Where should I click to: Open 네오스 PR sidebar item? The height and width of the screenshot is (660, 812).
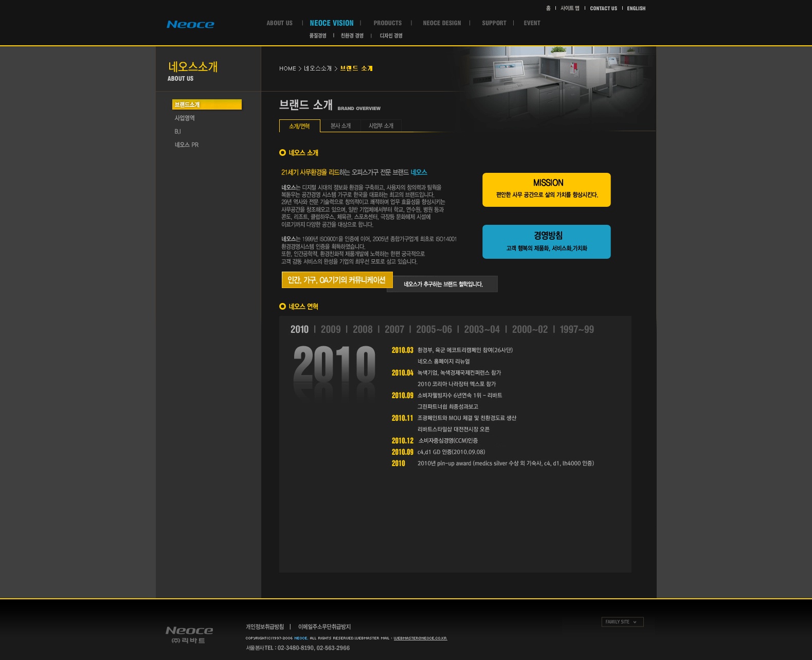[x=186, y=145]
